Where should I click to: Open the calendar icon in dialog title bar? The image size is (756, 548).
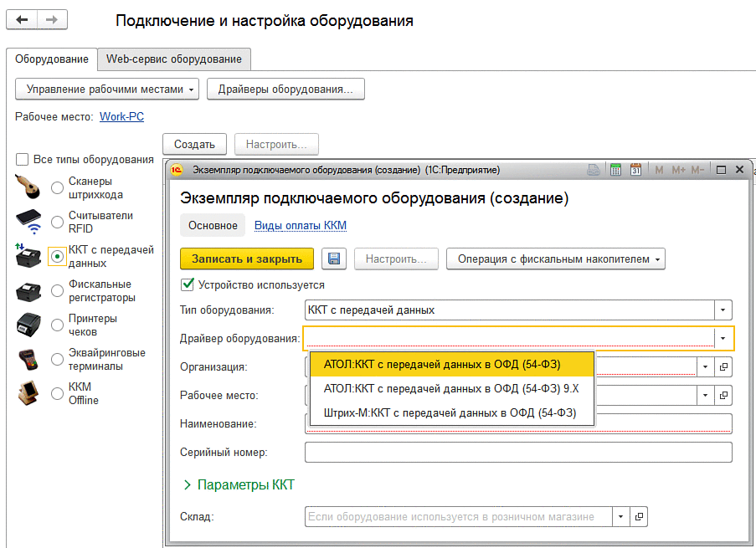[x=636, y=170]
